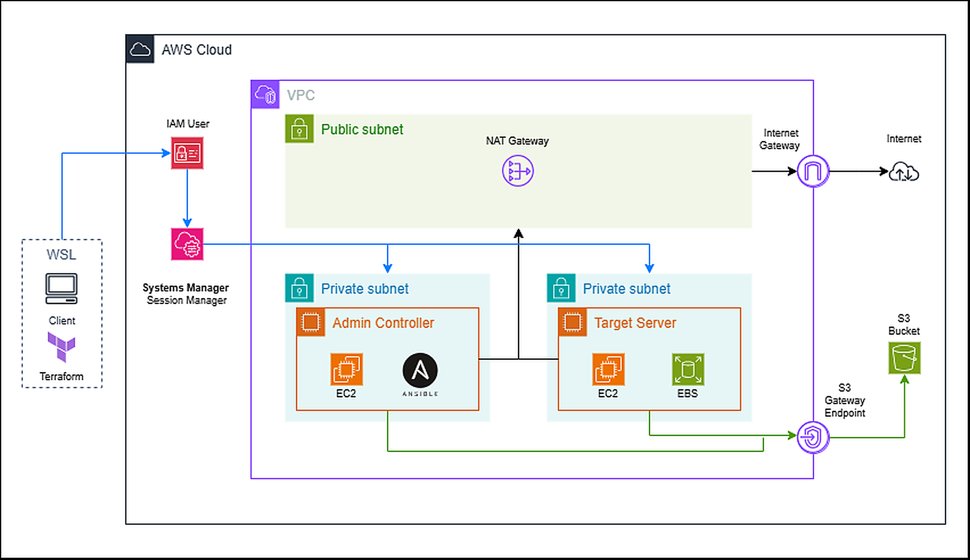This screenshot has height=560, width=970.
Task: Click the "ANSIBLE" caption text
Action: (420, 394)
